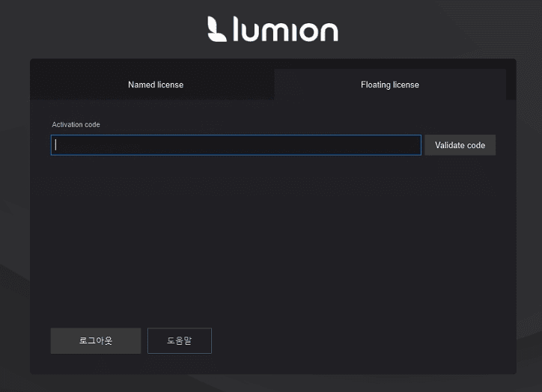The width and height of the screenshot is (542, 392).
Task: Switch to the Named license tab
Action: tap(155, 85)
